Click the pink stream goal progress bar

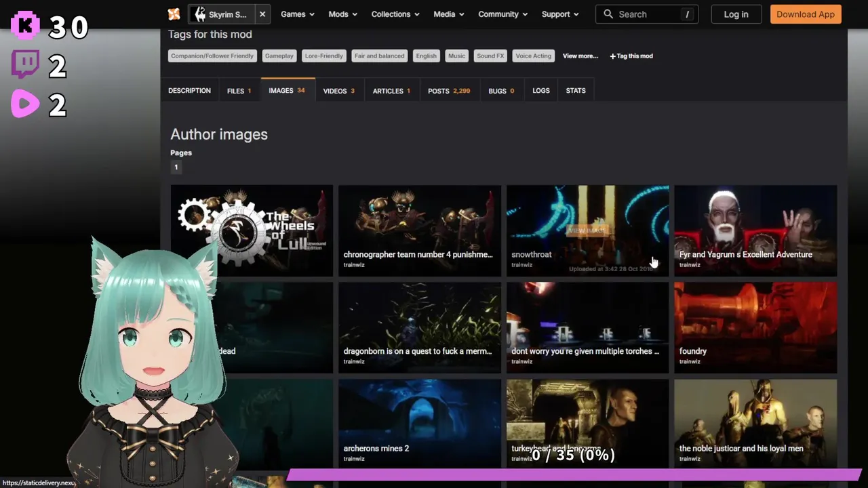[x=574, y=474]
